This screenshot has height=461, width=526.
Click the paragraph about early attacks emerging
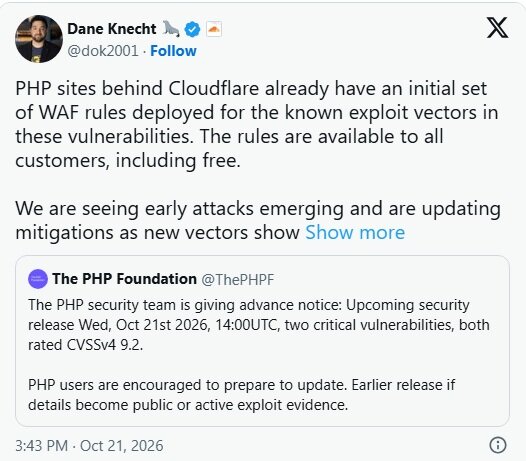click(258, 220)
